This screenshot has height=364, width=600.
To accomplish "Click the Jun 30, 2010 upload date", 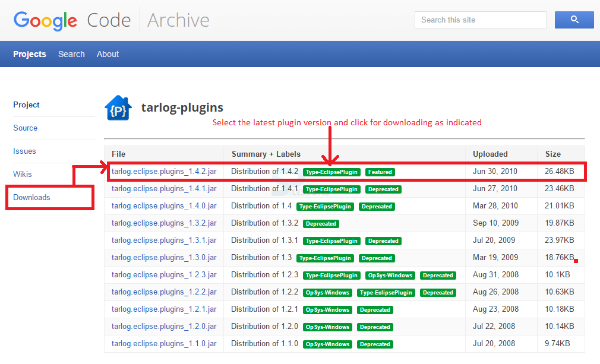I will [495, 171].
